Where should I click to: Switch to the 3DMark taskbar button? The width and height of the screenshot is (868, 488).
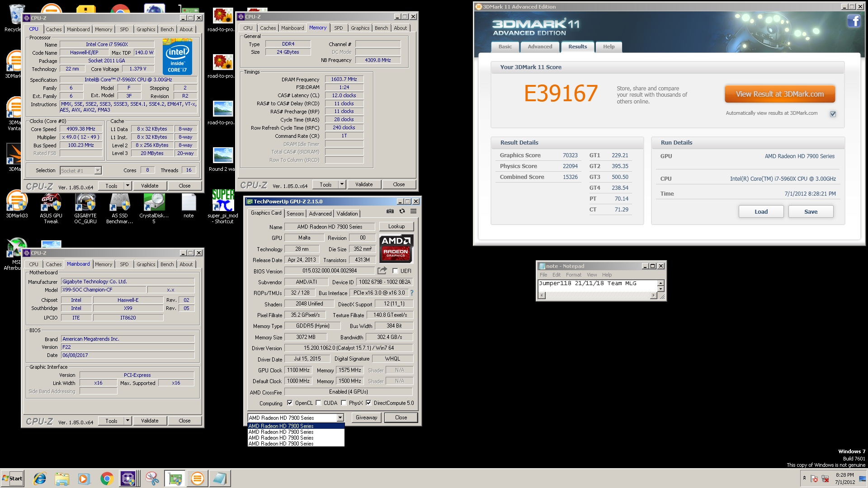coord(198,479)
